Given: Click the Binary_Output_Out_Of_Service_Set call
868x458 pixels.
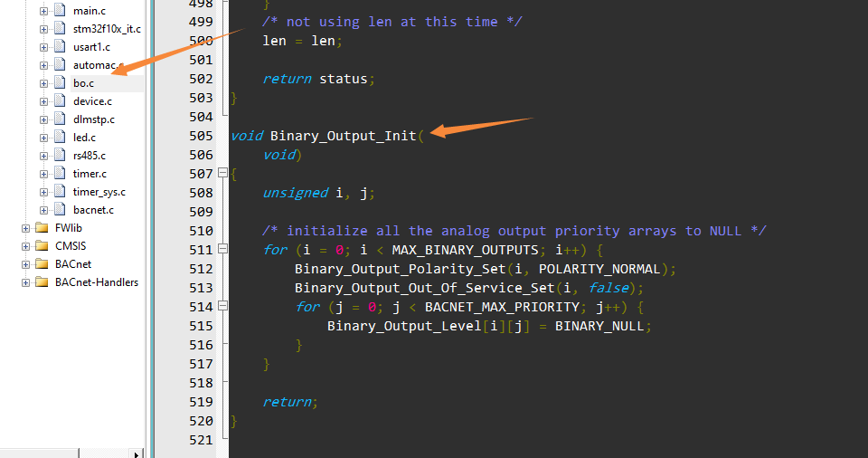Looking at the screenshot, I should pyautogui.click(x=425, y=288).
